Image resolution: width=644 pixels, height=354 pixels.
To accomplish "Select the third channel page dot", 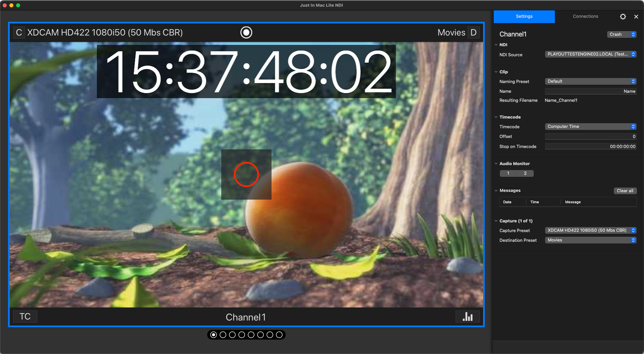I will tap(232, 335).
